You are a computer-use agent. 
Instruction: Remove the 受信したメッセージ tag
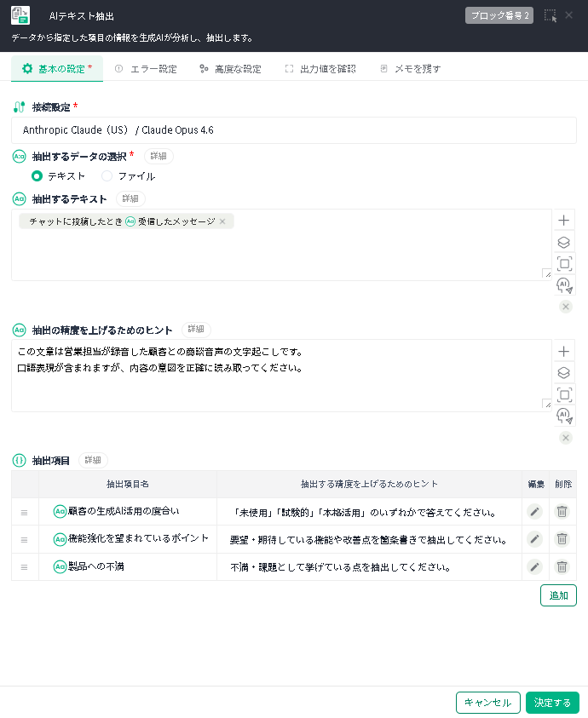(222, 221)
